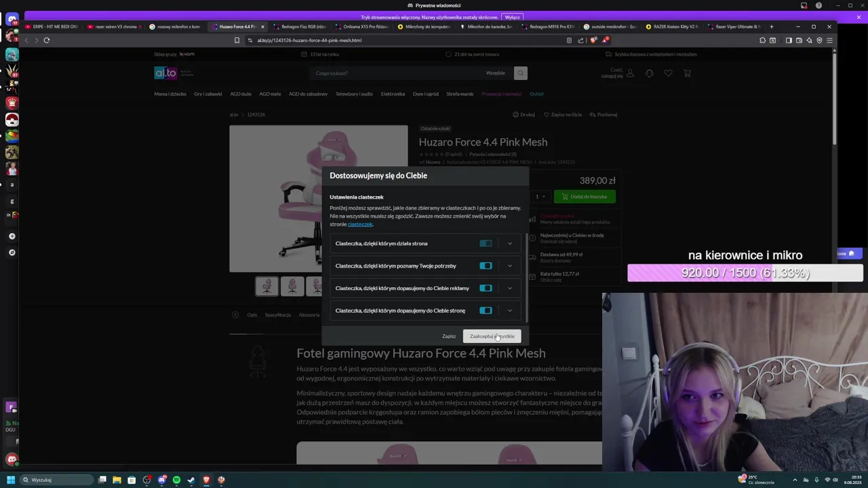Screen dimensions: 868x488
Task: Click Windows taskbar 'Wyszukaj' search box
Action: 56,480
